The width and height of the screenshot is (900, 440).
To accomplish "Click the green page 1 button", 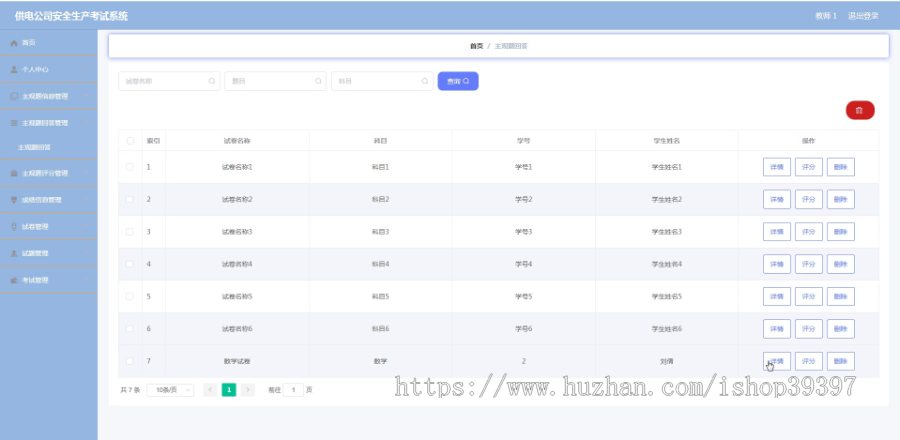I will click(229, 390).
